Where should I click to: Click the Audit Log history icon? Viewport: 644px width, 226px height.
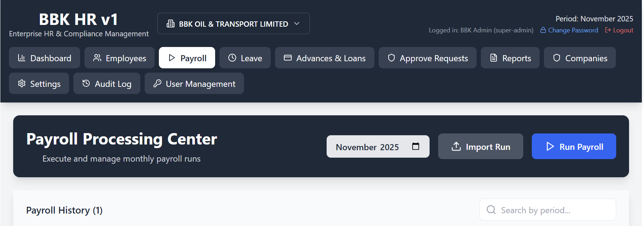[x=86, y=84]
